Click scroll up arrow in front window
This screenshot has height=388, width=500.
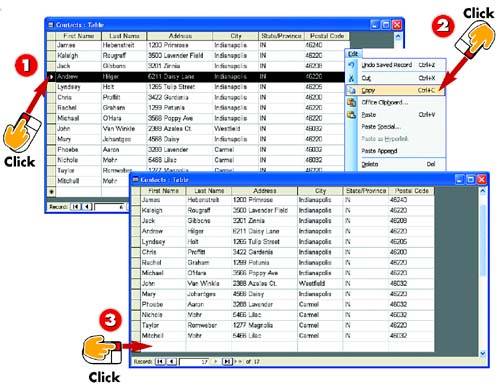[x=483, y=191]
